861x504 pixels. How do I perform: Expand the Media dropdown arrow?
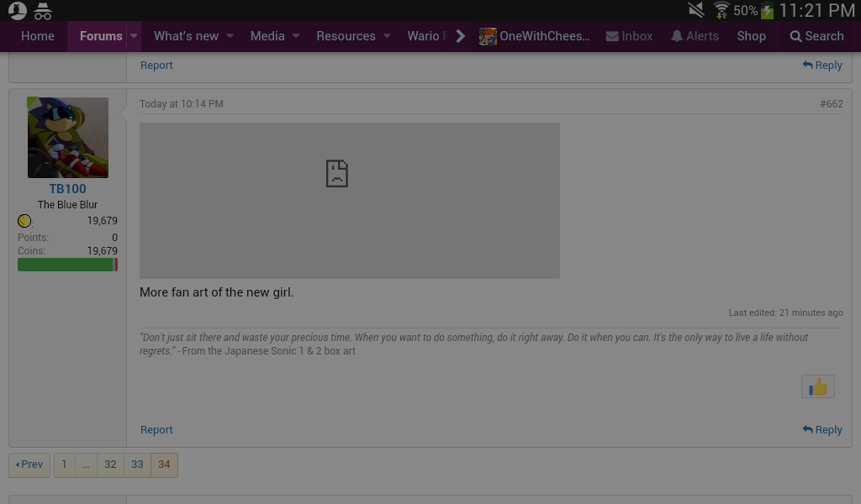pos(295,36)
